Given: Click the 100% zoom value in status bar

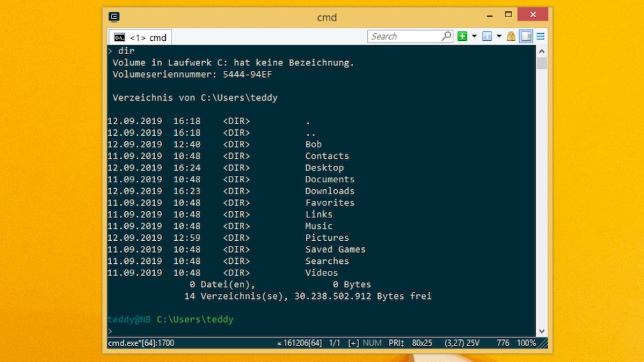Looking at the screenshot, I should point(526,343).
